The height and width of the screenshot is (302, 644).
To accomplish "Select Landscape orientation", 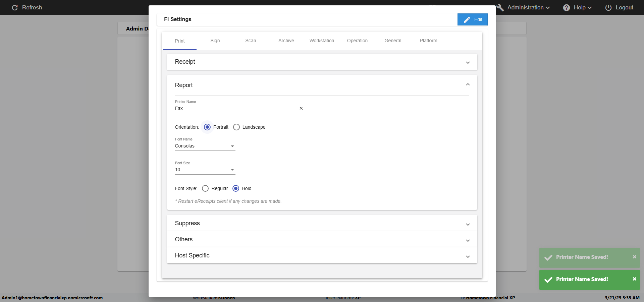I will pyautogui.click(x=236, y=127).
